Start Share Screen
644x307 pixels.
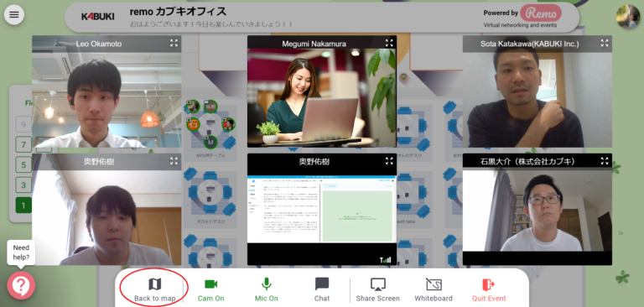coord(378,290)
